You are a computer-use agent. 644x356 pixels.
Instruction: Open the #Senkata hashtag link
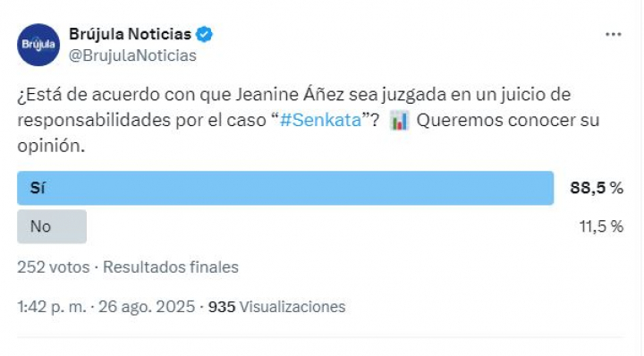[320, 121]
